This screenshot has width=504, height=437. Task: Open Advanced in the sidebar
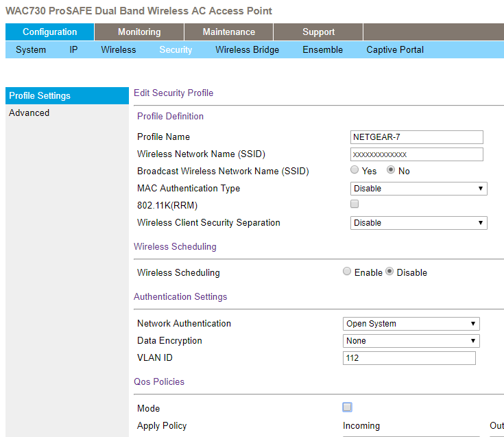tap(29, 113)
